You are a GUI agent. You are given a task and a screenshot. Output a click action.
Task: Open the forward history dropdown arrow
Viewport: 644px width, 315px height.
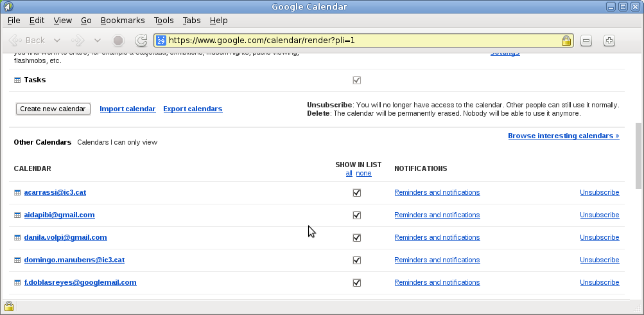click(98, 40)
